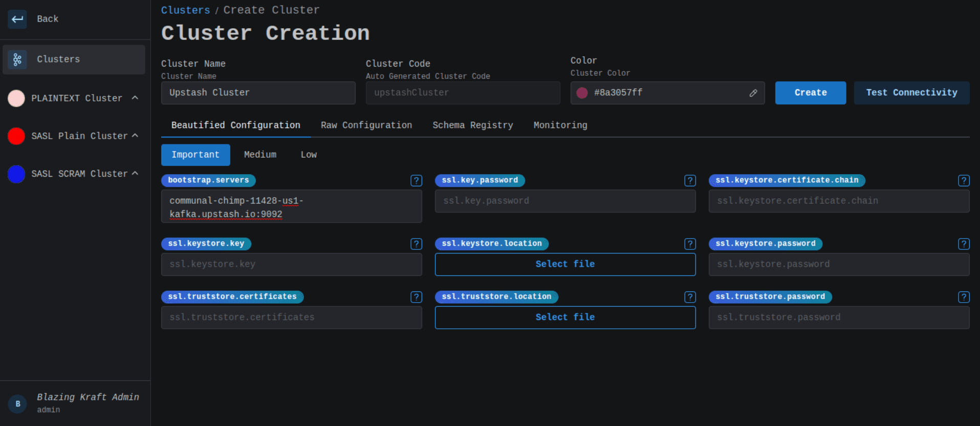This screenshot has height=426, width=980.
Task: Open the PLAINTEXT Cluster sidebar entry
Action: (x=74, y=98)
